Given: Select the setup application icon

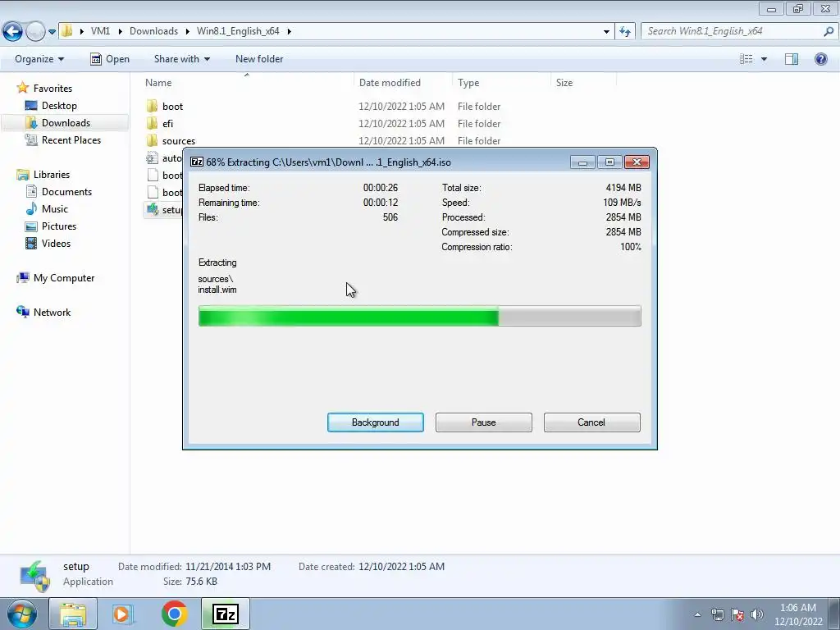Looking at the screenshot, I should click(152, 209).
